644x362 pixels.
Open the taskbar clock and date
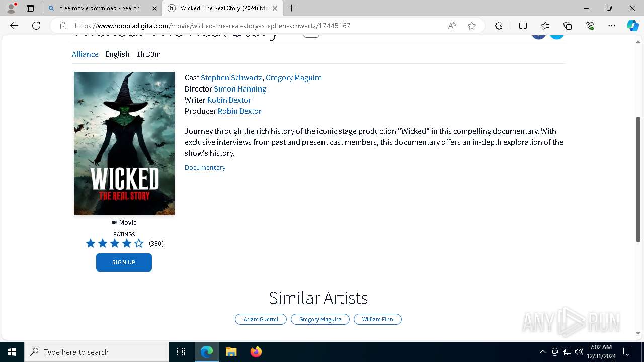602,352
